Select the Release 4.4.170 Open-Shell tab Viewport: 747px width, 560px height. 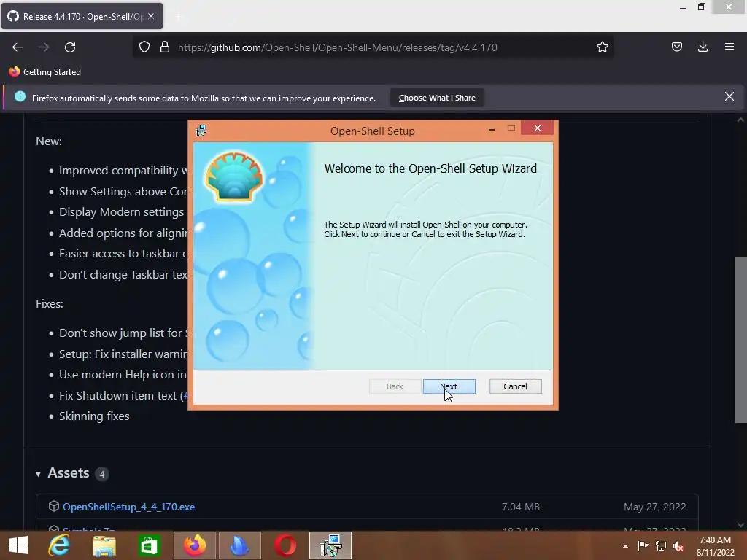(x=82, y=16)
